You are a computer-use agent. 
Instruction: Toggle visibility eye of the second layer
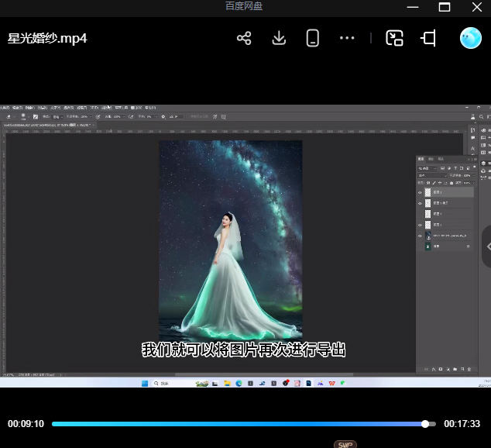pos(421,202)
